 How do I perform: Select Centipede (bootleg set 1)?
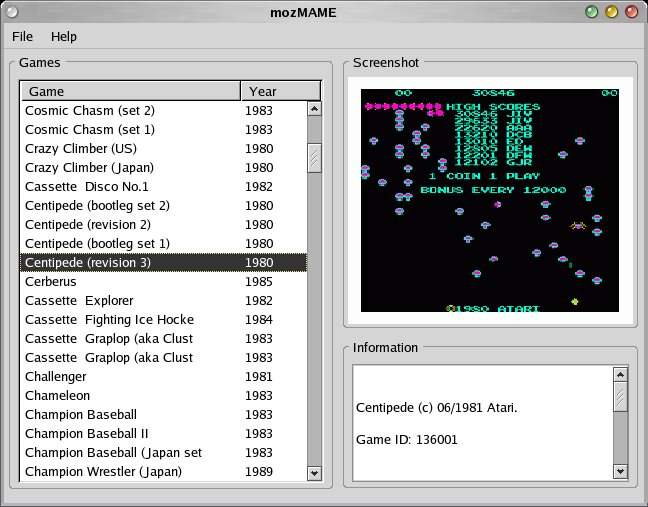(164, 244)
